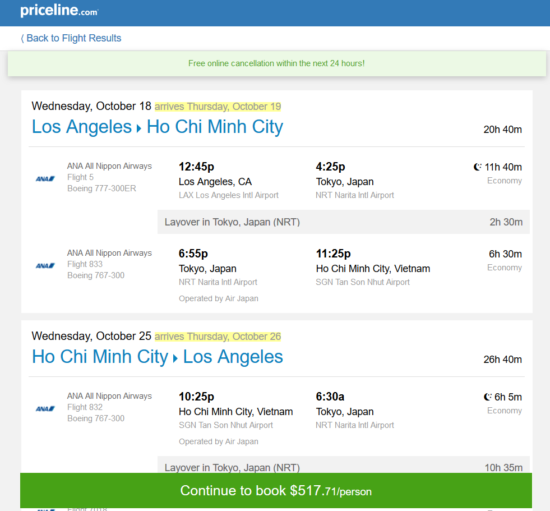Click the ANA logo for Flight 832
This screenshot has height=511, width=550.
(x=45, y=409)
